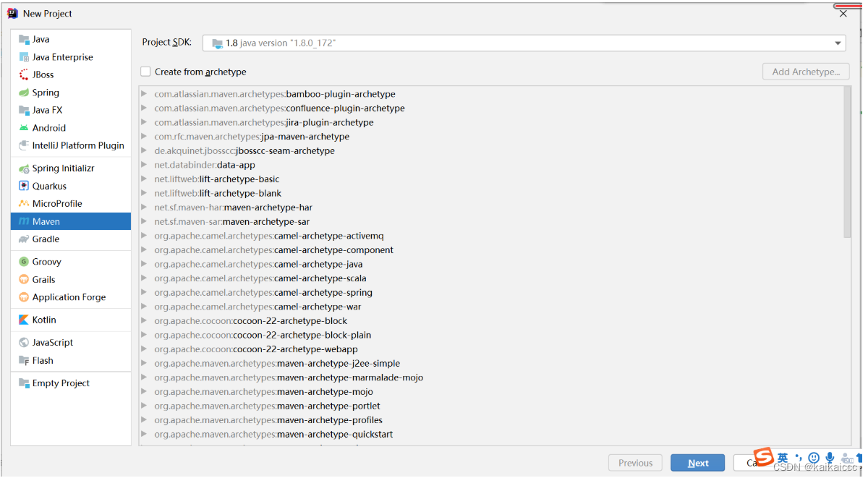The width and height of the screenshot is (868, 478).
Task: Select maven-archetype-mojo entry
Action: click(x=263, y=392)
